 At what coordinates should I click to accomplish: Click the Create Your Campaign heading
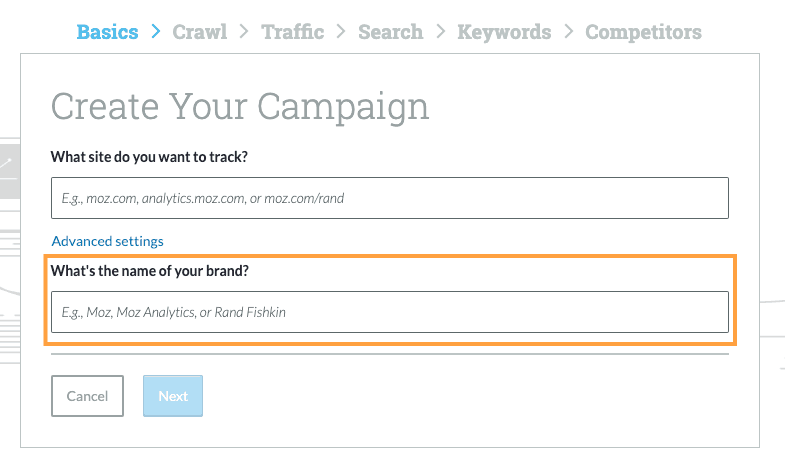(240, 106)
